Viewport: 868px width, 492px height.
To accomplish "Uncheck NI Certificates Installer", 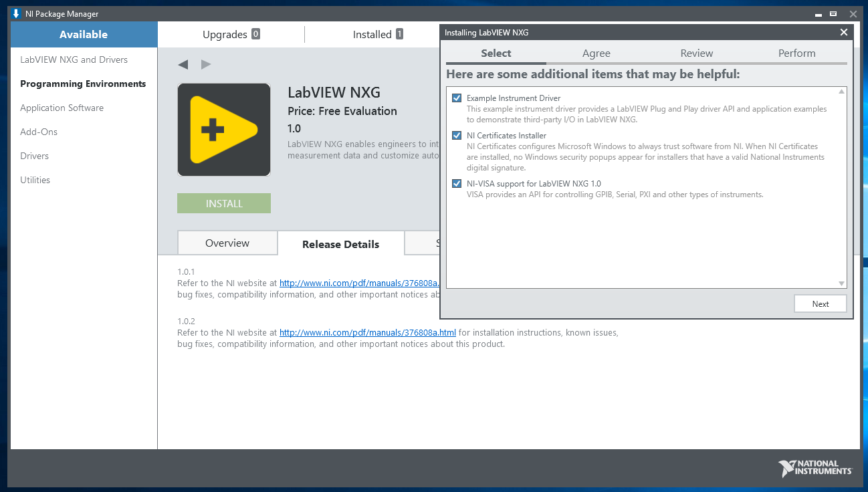I will click(x=457, y=135).
